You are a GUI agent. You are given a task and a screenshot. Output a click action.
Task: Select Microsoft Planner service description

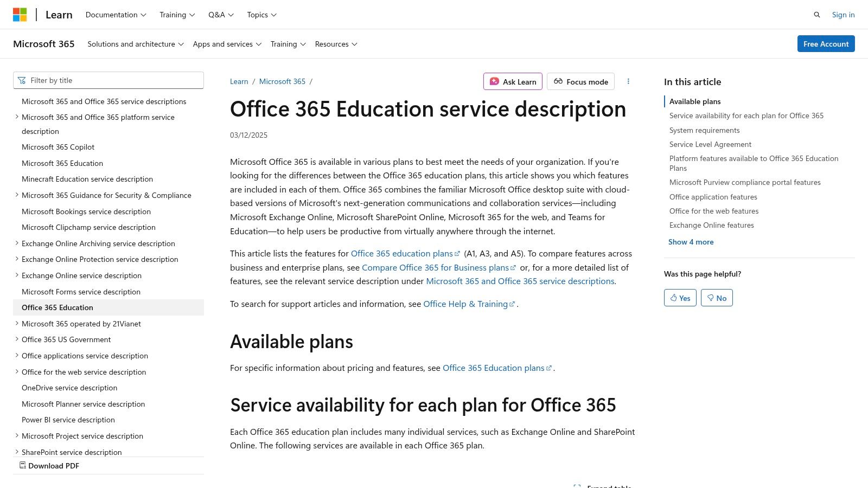click(x=83, y=404)
